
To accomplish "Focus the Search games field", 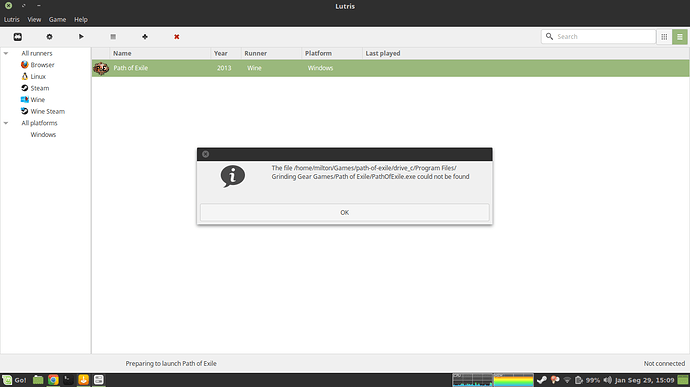I will tap(598, 37).
